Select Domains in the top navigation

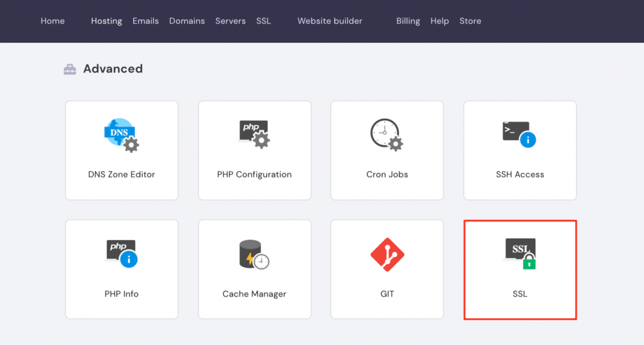tap(187, 21)
